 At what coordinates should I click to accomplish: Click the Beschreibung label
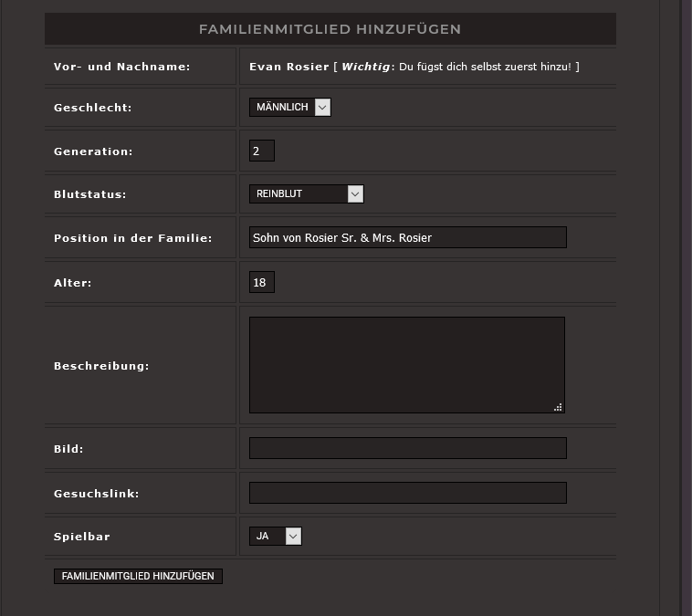tap(101, 366)
